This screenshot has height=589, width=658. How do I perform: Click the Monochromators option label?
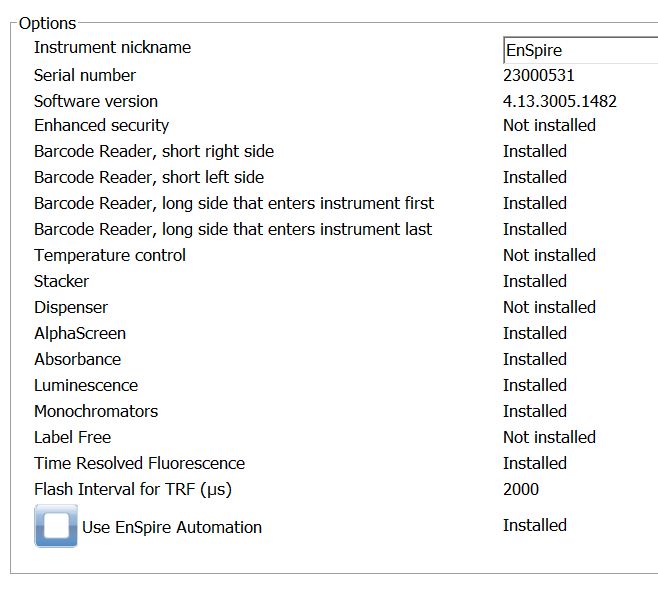coord(96,411)
